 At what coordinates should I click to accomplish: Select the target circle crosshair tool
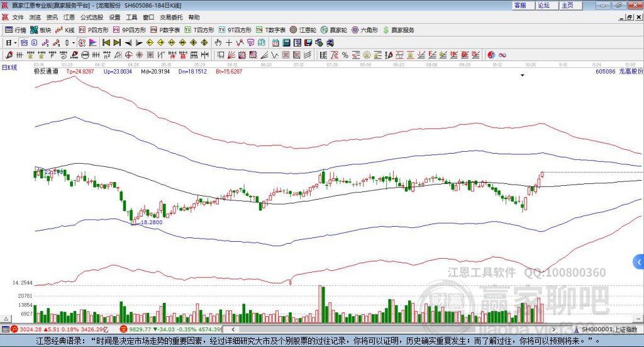[x=128, y=55]
